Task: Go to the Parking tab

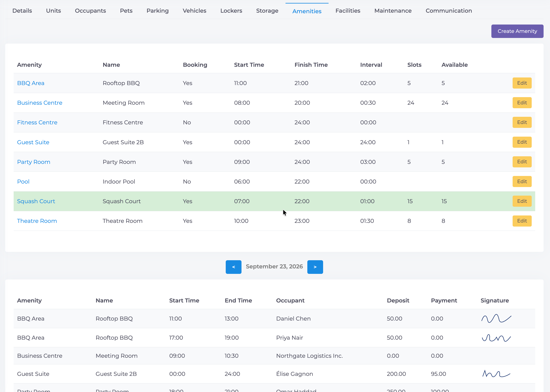Action: [x=158, y=11]
